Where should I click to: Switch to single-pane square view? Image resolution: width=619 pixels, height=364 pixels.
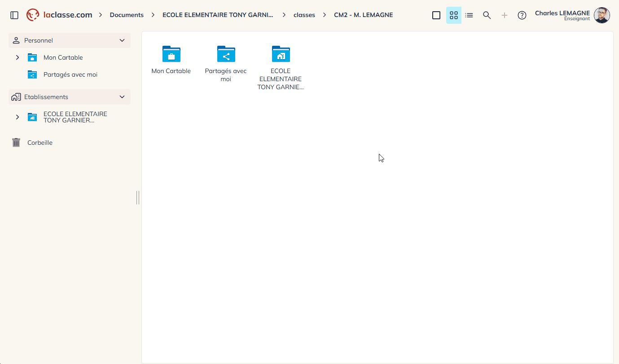pyautogui.click(x=436, y=15)
